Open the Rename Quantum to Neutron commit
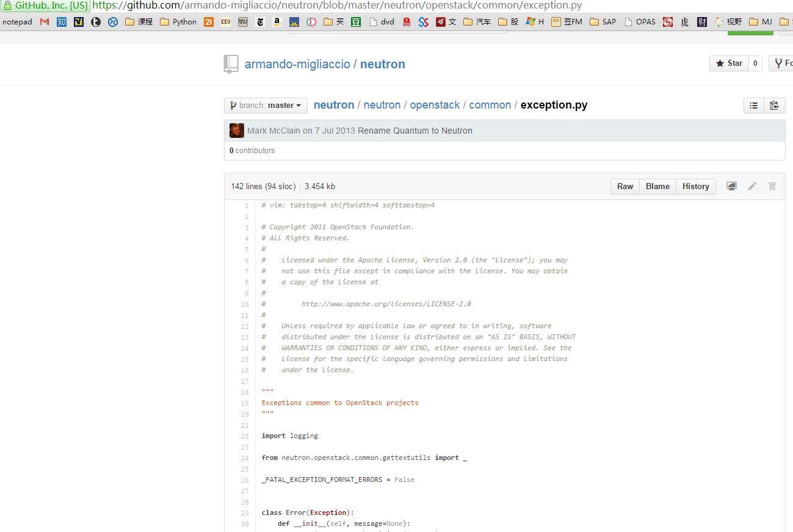The image size is (793, 532). coord(415,131)
